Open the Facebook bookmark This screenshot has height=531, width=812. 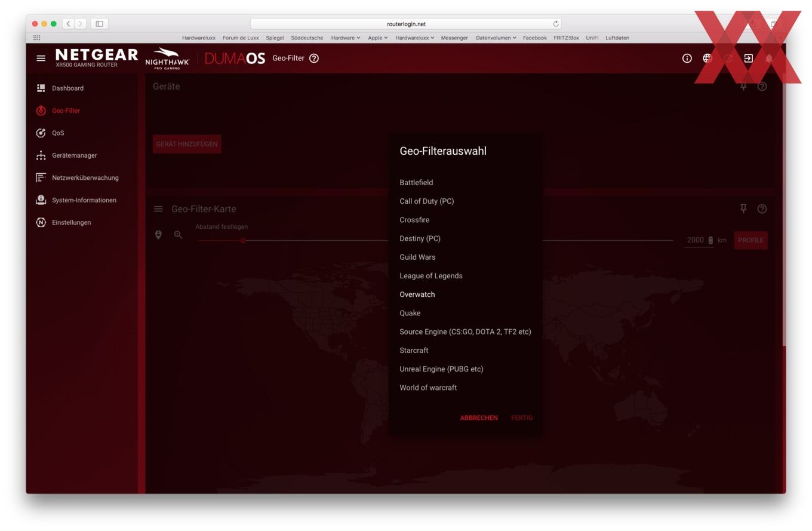pyautogui.click(x=534, y=38)
